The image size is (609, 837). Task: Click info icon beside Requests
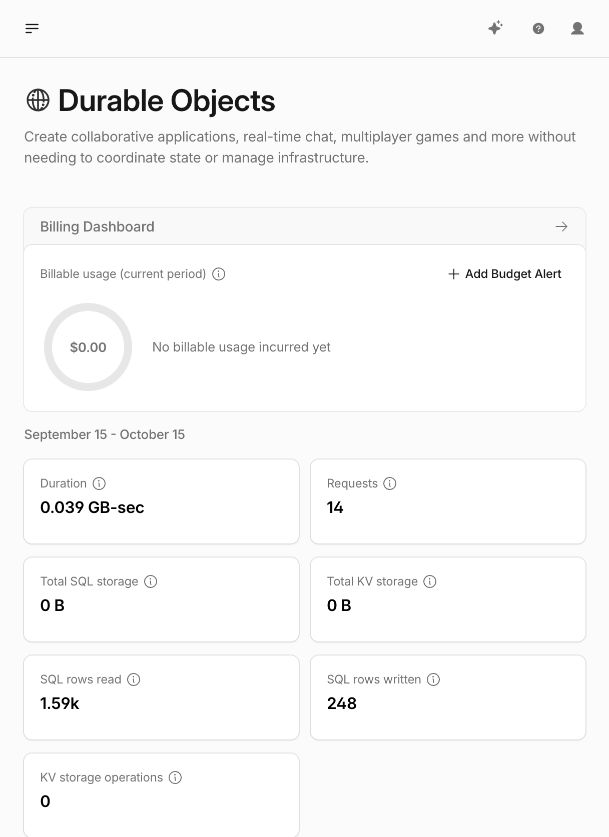pos(390,483)
